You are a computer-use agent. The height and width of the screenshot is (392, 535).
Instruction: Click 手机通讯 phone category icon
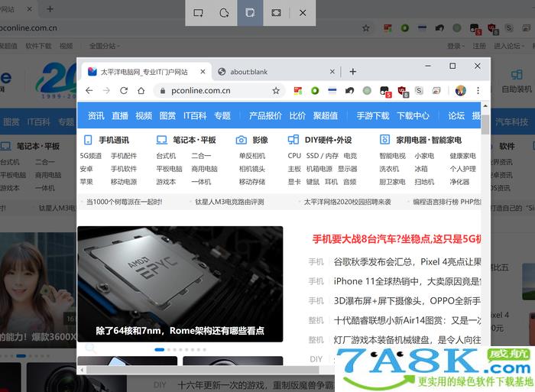point(88,140)
